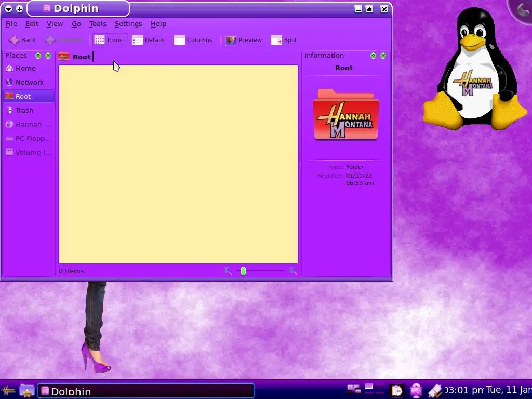Image resolution: width=532 pixels, height=399 pixels.
Task: Open the View menu
Action: [55, 24]
